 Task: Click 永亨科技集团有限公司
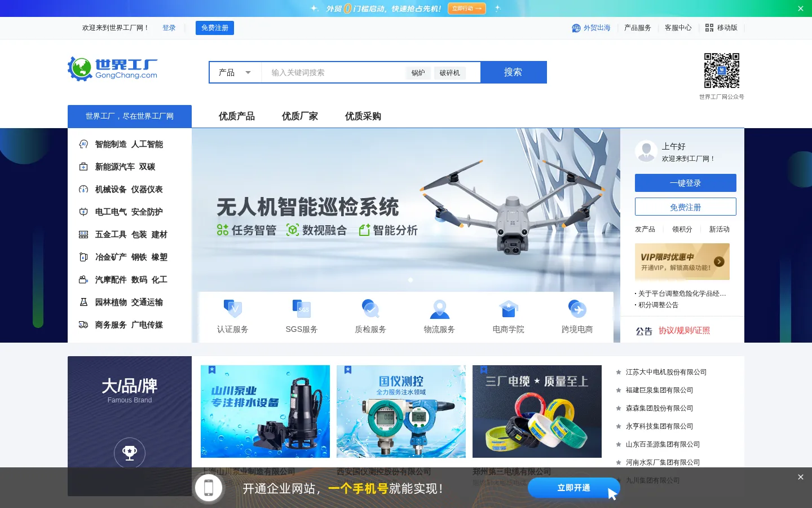point(659,426)
